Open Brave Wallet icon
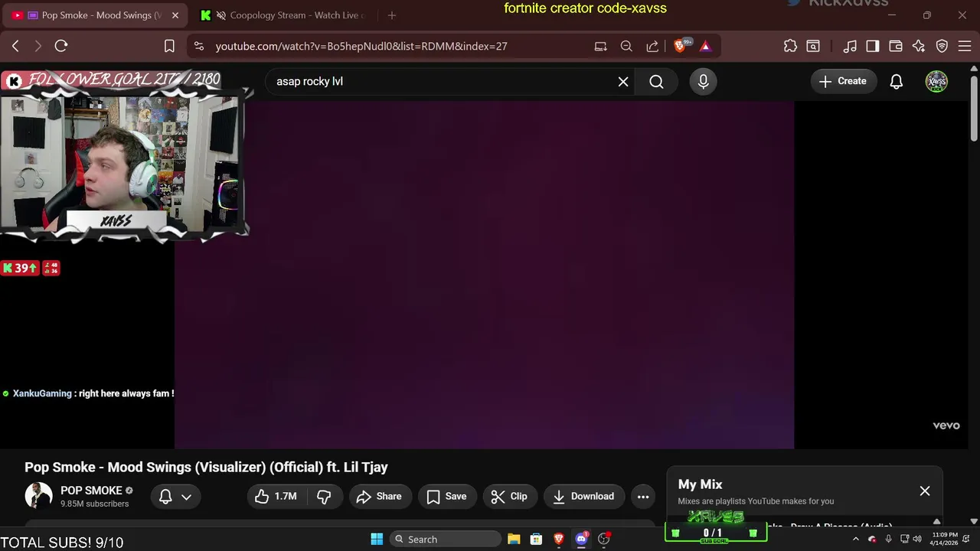The width and height of the screenshot is (980, 551). [x=896, y=46]
